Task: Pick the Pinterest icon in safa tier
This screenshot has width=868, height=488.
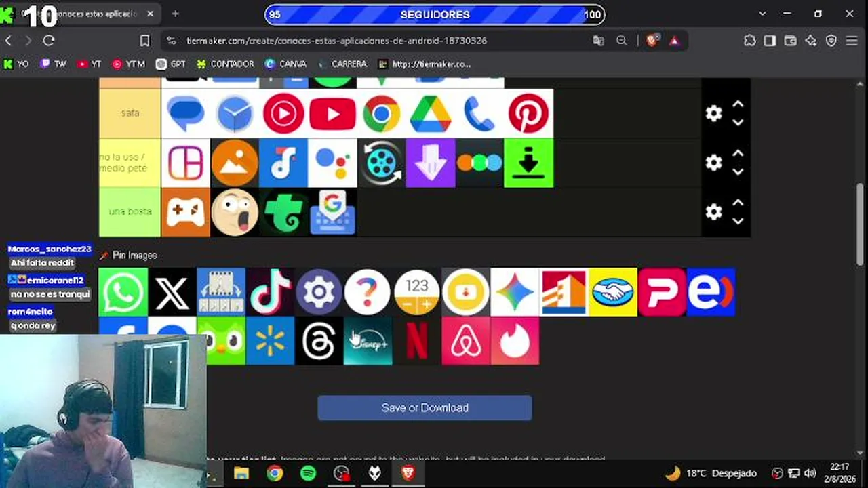Action: click(528, 113)
